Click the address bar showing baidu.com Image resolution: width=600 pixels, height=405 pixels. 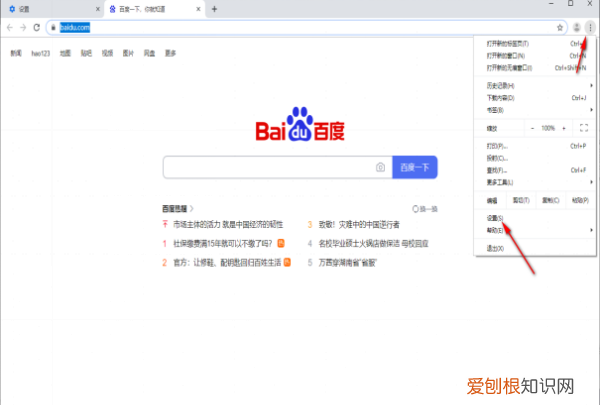coord(306,28)
